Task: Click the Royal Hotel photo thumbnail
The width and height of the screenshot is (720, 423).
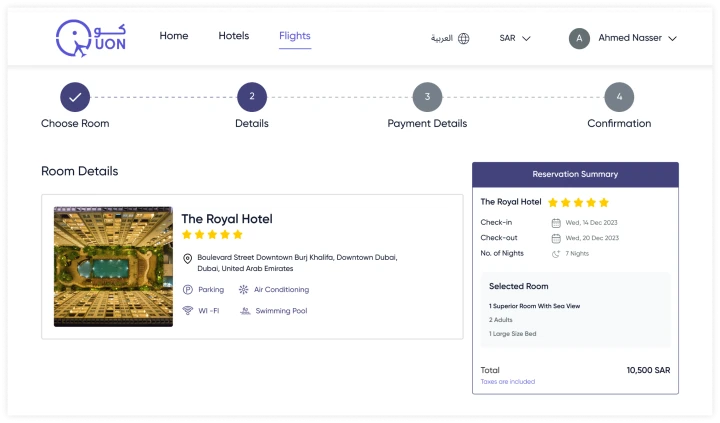Action: tap(113, 267)
